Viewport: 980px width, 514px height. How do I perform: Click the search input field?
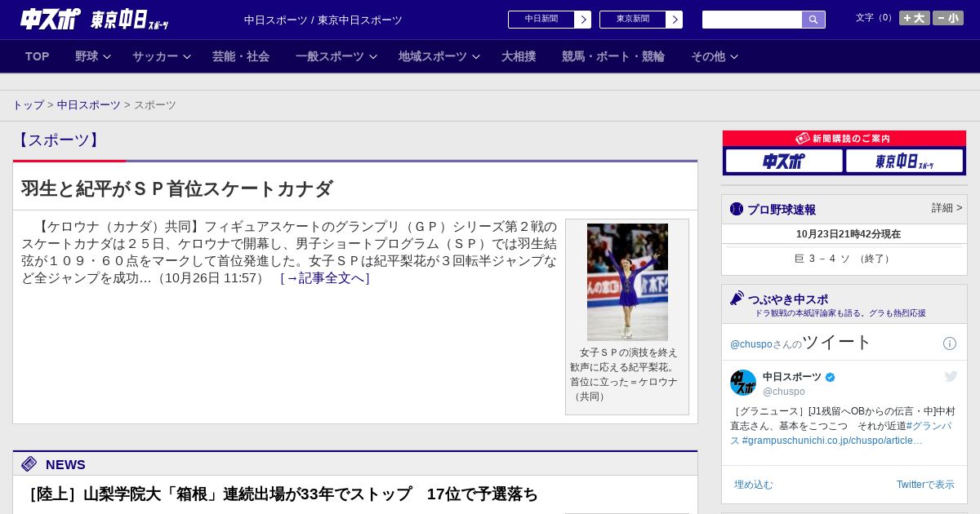752,20
